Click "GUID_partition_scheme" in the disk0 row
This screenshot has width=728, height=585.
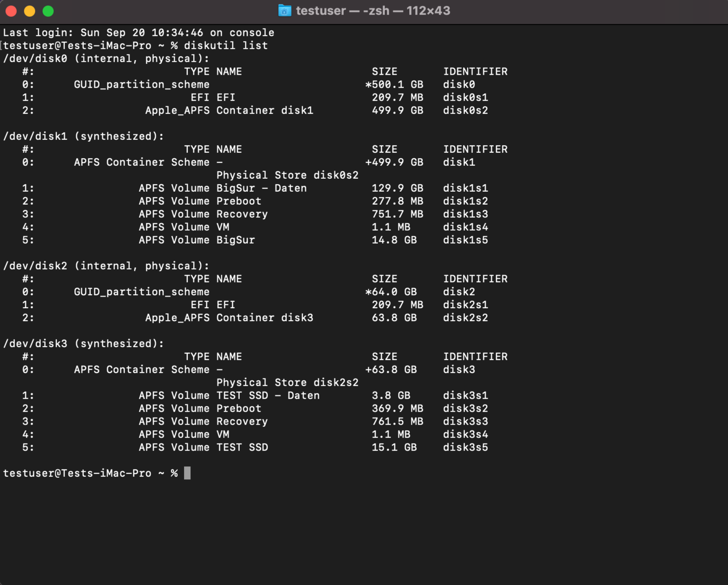[142, 84]
